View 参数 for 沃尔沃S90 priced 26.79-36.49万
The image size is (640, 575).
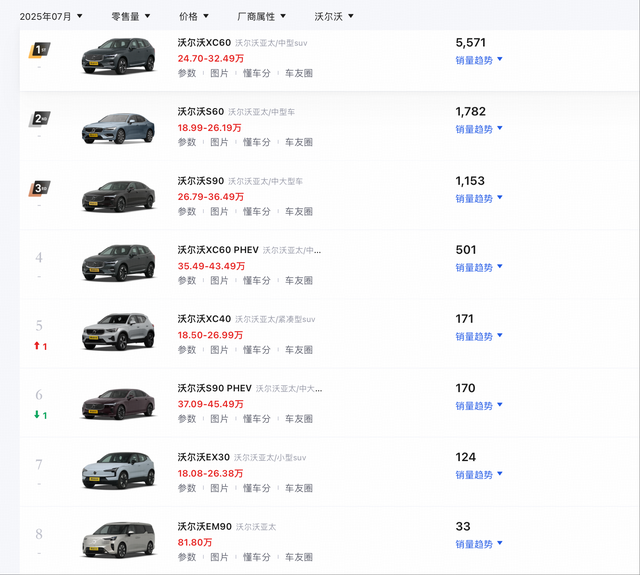click(187, 212)
